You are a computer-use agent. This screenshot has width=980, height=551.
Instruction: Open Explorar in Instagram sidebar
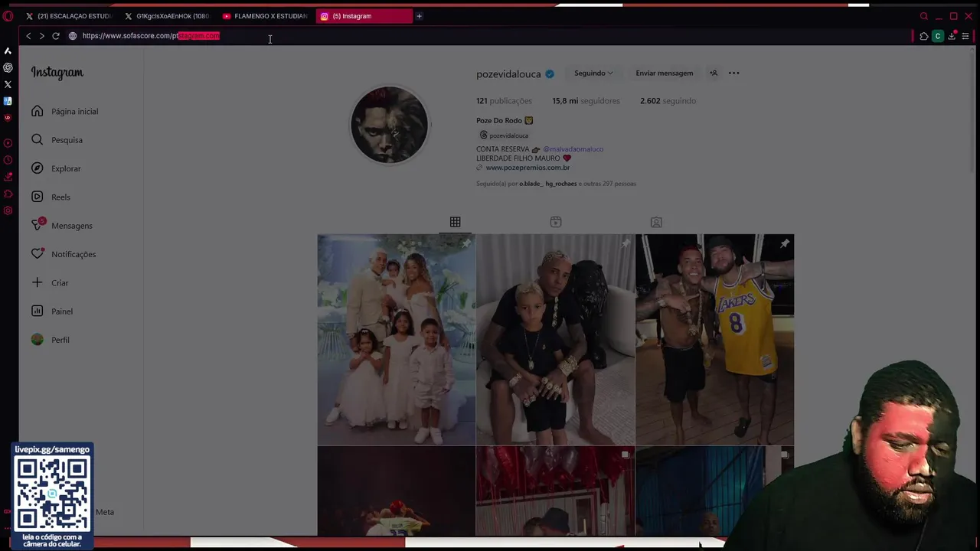click(57, 168)
